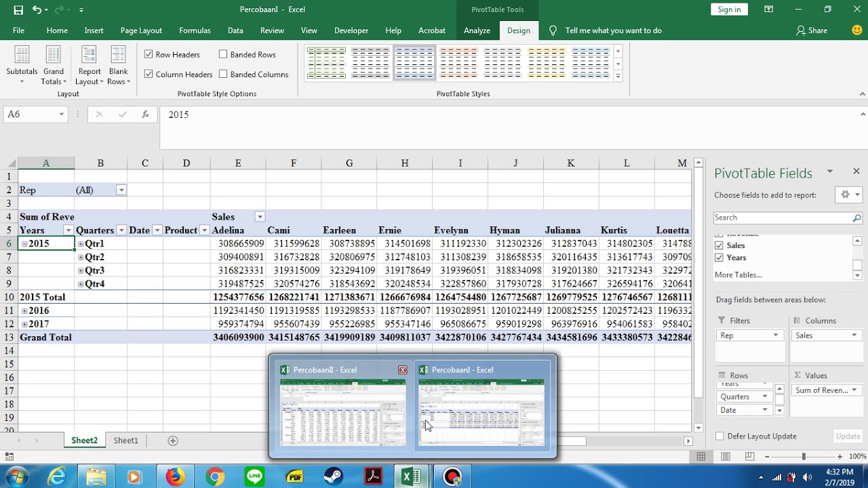Screen dimensions: 868x488
Task: Apply the first green PivotTable style
Action: click(x=326, y=62)
